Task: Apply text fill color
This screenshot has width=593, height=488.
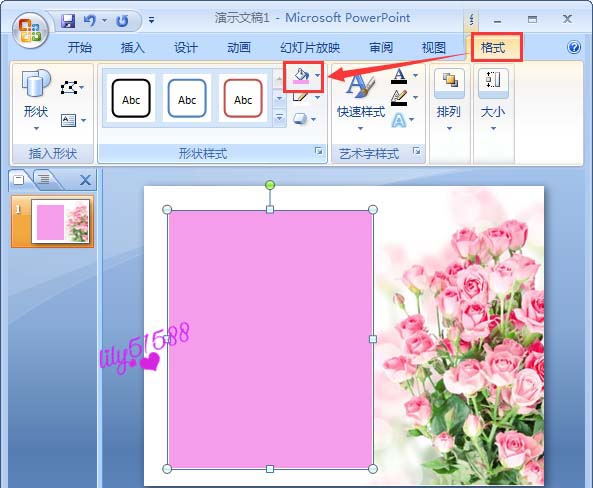Action: [399, 76]
